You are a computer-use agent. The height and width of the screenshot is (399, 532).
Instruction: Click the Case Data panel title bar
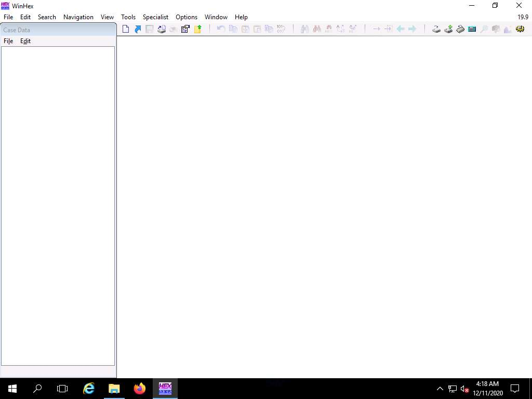click(58, 30)
